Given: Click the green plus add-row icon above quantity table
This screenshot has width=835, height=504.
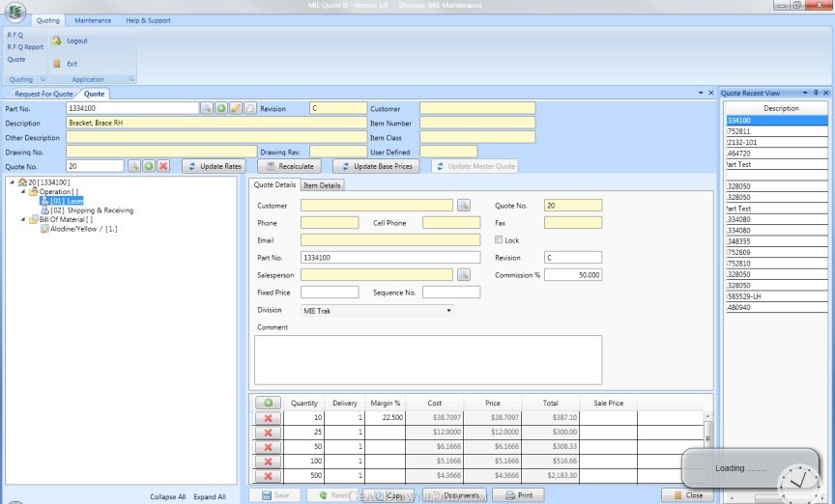Looking at the screenshot, I should pos(267,403).
